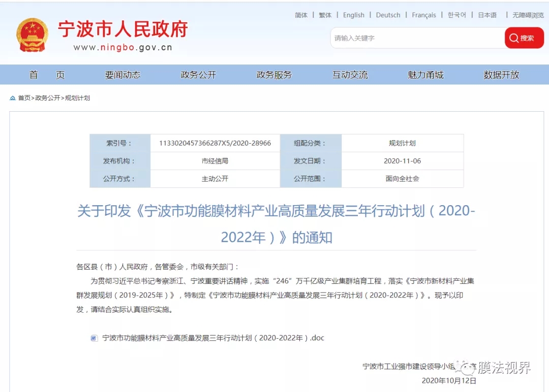
Task: Switch to 繁体 traditional Chinese
Action: [x=325, y=15]
